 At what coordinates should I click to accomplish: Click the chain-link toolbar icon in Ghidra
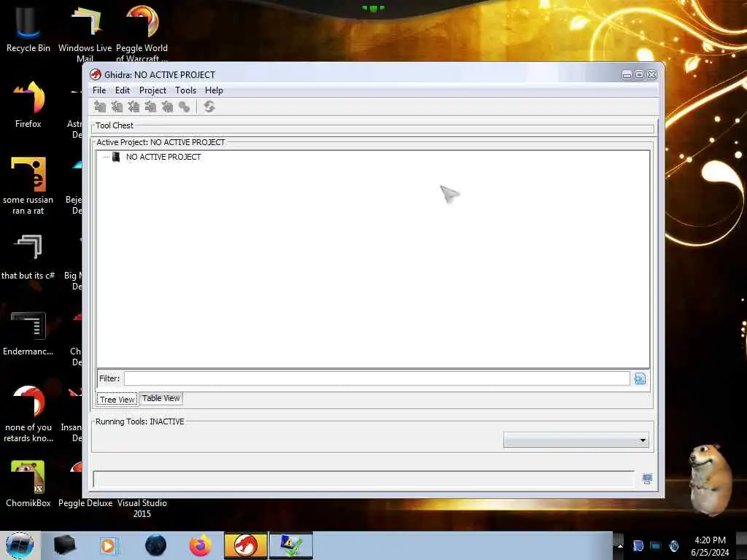point(185,106)
